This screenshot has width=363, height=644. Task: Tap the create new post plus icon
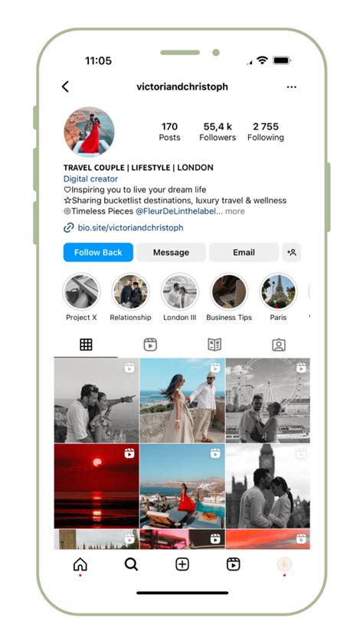(x=182, y=564)
